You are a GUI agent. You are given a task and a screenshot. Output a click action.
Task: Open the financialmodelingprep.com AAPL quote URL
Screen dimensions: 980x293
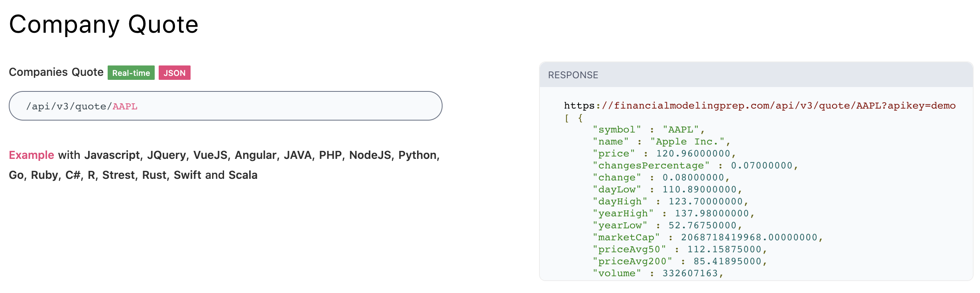tap(760, 106)
